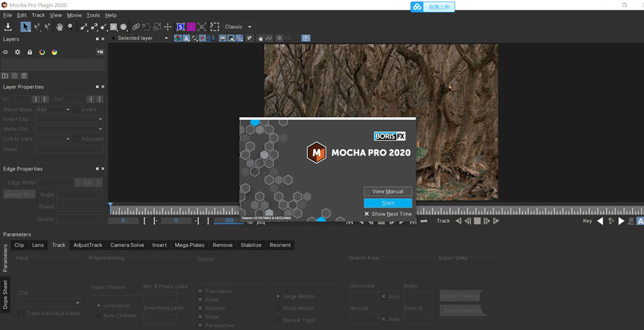This screenshot has height=330, width=644.
Task: Select the Large Motion radio button
Action: [x=278, y=296]
